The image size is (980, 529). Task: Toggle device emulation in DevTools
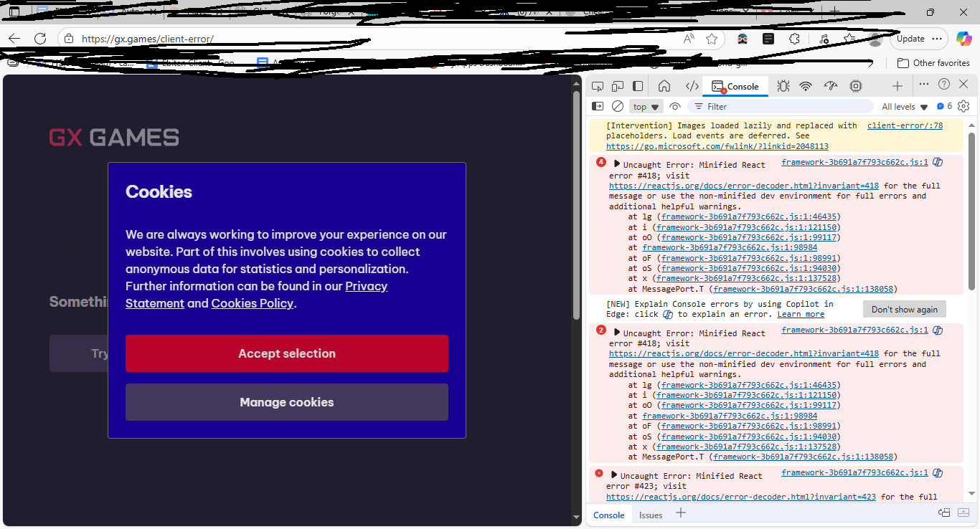tap(618, 87)
